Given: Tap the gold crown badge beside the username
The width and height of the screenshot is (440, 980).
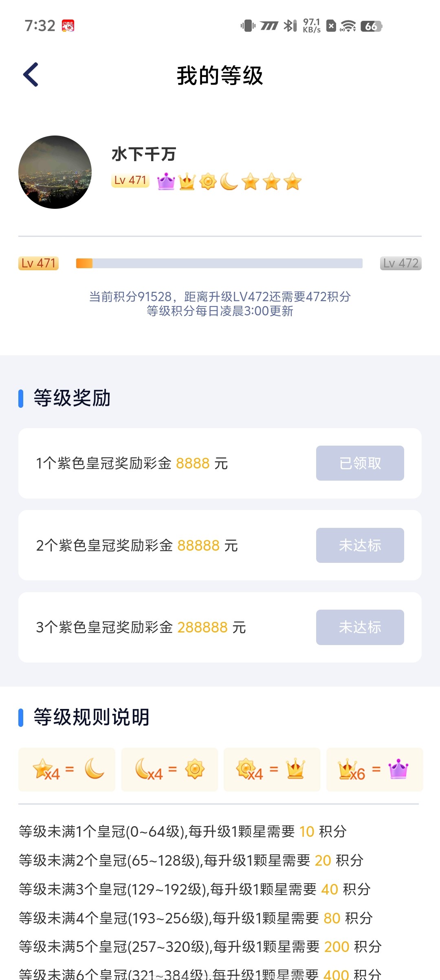Looking at the screenshot, I should pos(187,182).
